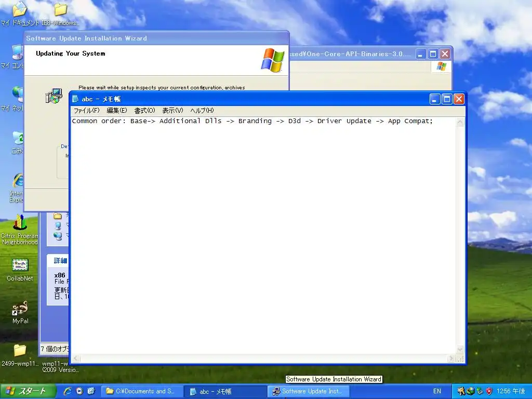Viewport: 532px width, 399px height.
Task: Click the 詳細 panel header in Explorer
Action: pyautogui.click(x=58, y=260)
